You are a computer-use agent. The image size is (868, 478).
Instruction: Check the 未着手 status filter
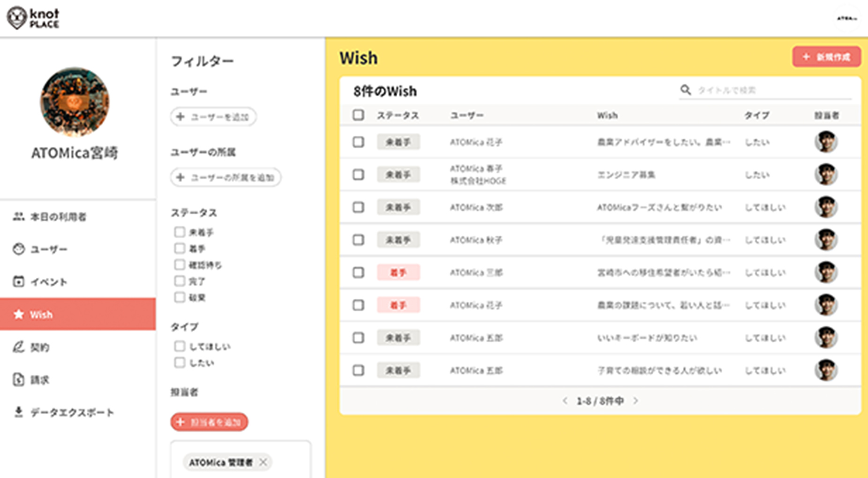(180, 232)
